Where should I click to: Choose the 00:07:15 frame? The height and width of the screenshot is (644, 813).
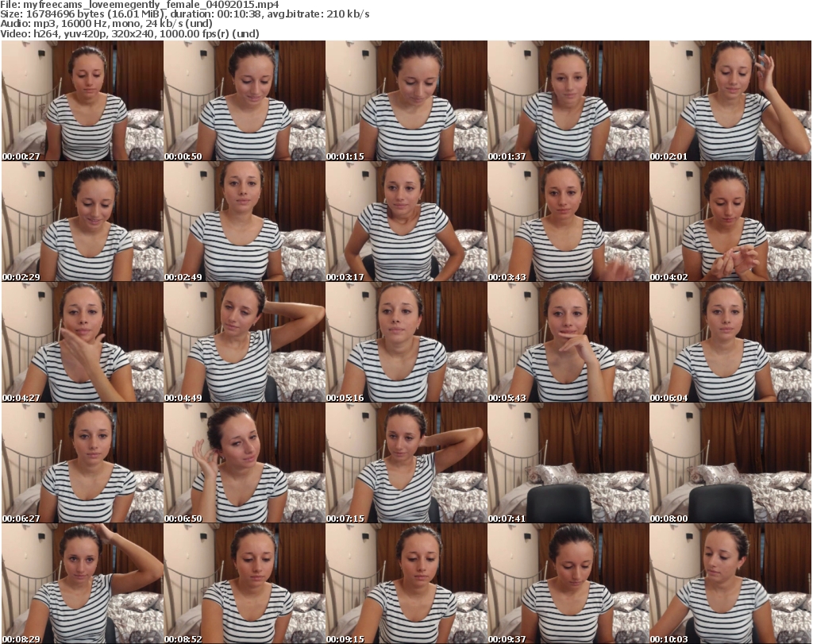(406, 463)
